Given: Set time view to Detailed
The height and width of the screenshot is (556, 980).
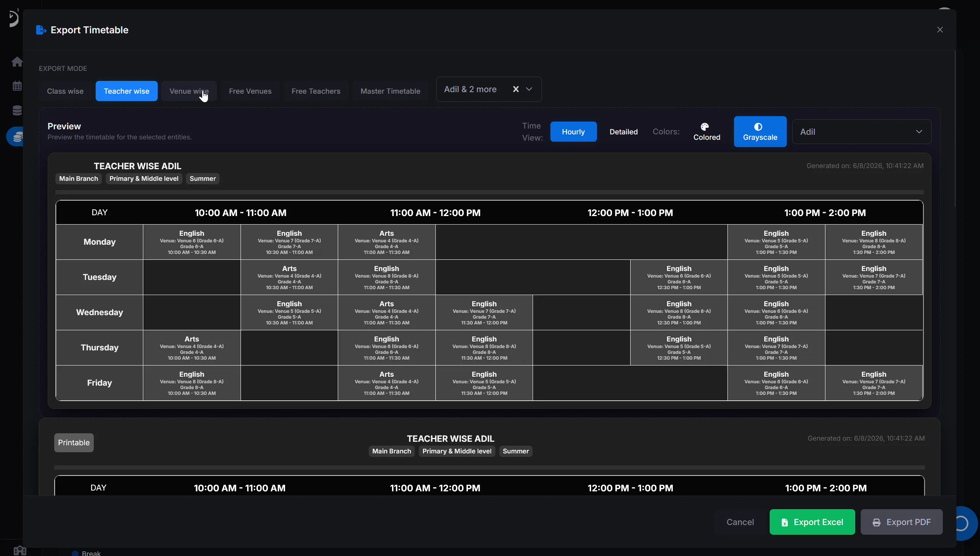Looking at the screenshot, I should [623, 132].
